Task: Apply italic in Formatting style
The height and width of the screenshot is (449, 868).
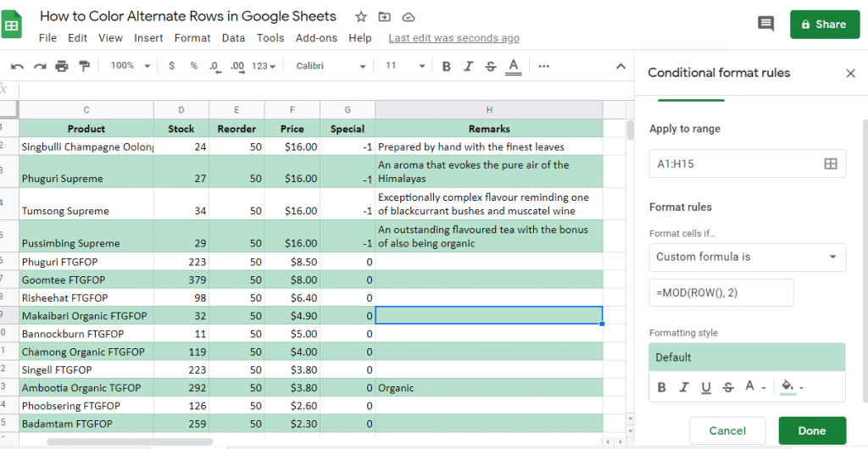Action: point(684,387)
